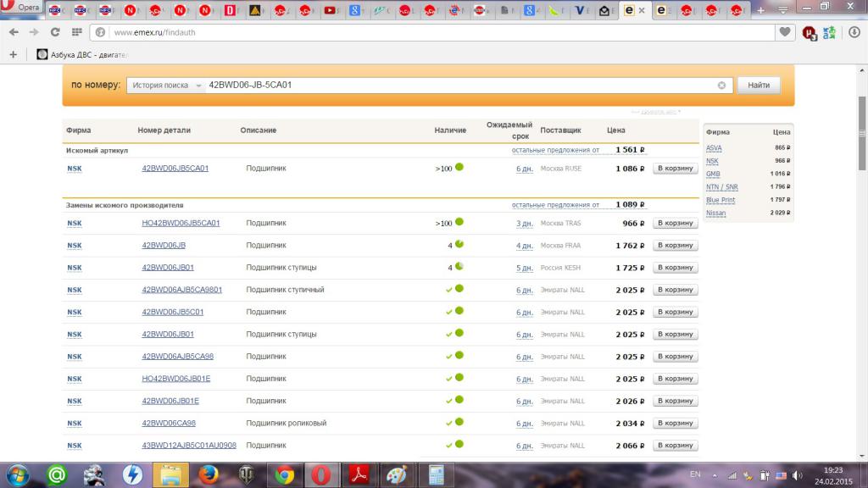Expand История поиска dropdown
The image size is (868, 488).
click(165, 86)
